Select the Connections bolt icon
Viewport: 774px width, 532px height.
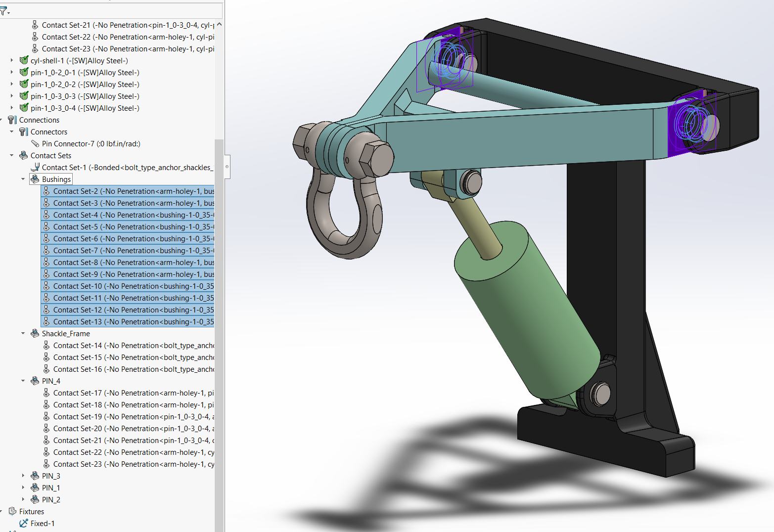12,120
